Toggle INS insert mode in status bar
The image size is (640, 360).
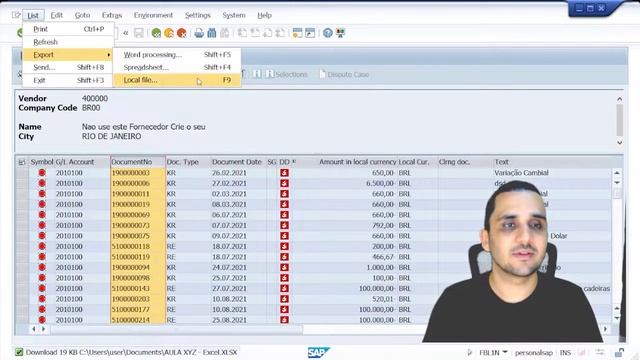(x=565, y=353)
